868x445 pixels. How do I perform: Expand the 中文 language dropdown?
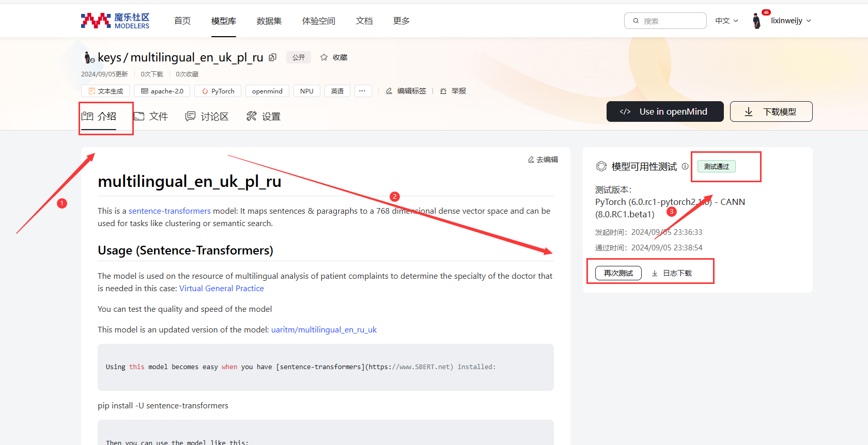(726, 21)
